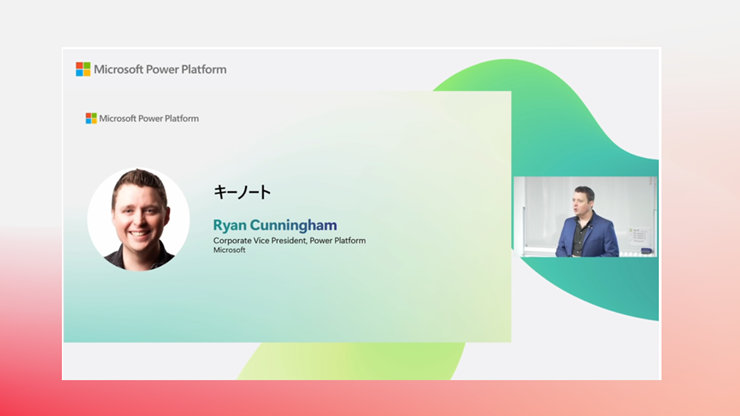Click 'Corporate Vice President, Power Platform' text
Screen dimensions: 740x417
pyautogui.click(x=289, y=241)
